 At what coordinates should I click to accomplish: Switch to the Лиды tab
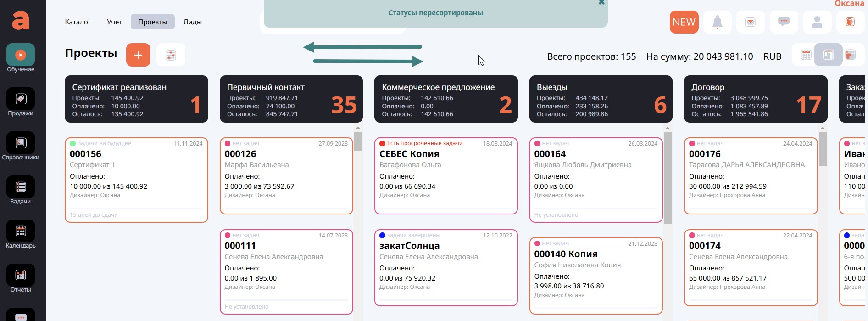coord(192,22)
